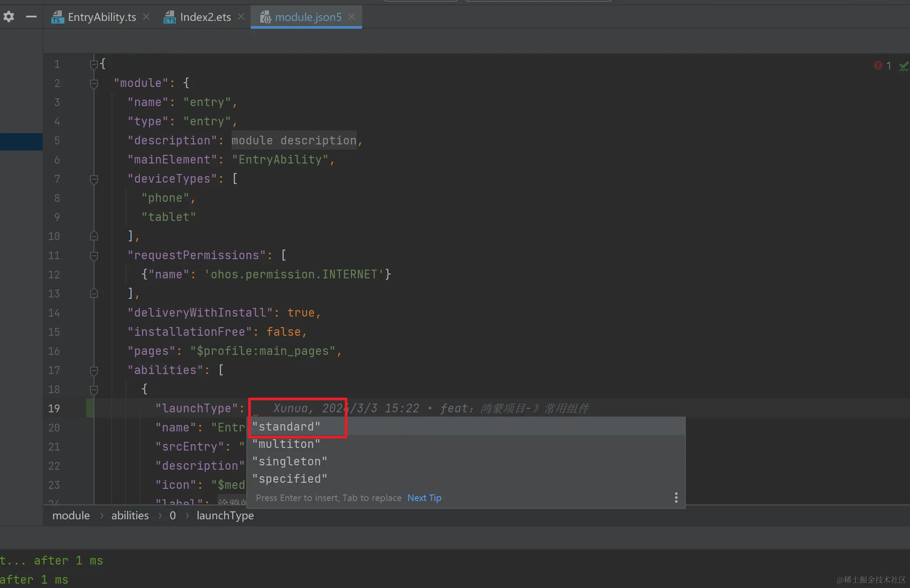910x588 pixels.
Task: Click the Xunua git blame annotation on line 19
Action: [x=431, y=408]
